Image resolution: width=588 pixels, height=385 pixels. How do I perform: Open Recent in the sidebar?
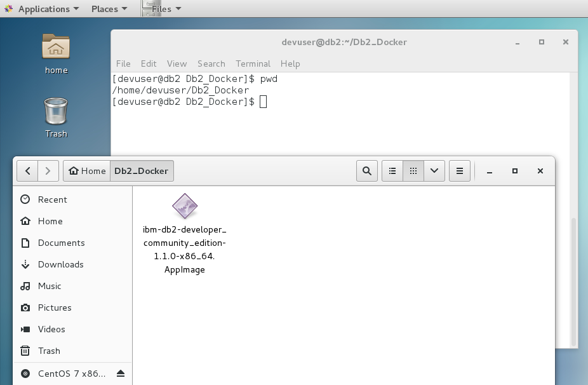click(72, 199)
